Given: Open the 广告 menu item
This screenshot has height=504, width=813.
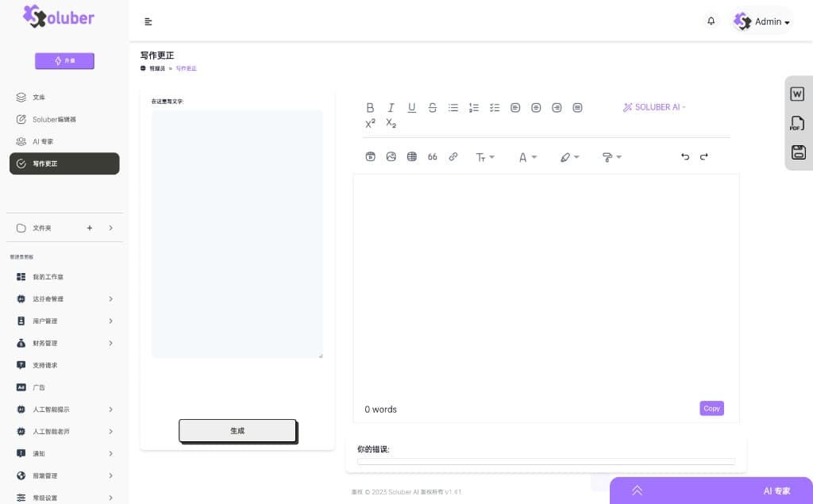Looking at the screenshot, I should tap(64, 387).
